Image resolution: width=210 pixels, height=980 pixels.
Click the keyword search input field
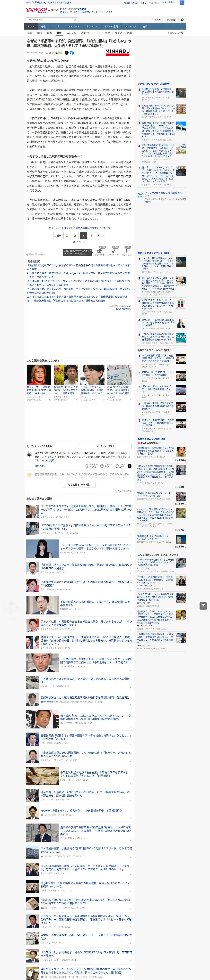click(49, 19)
